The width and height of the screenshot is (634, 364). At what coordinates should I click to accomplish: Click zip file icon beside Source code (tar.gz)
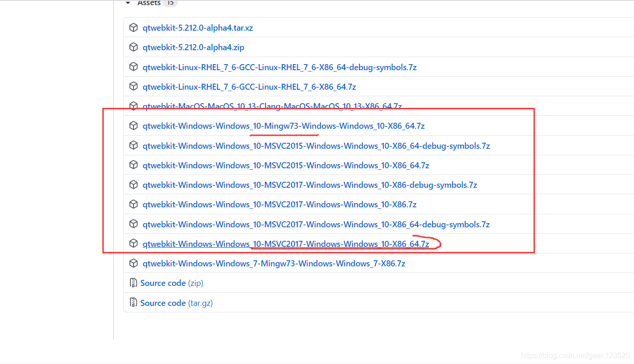click(133, 303)
